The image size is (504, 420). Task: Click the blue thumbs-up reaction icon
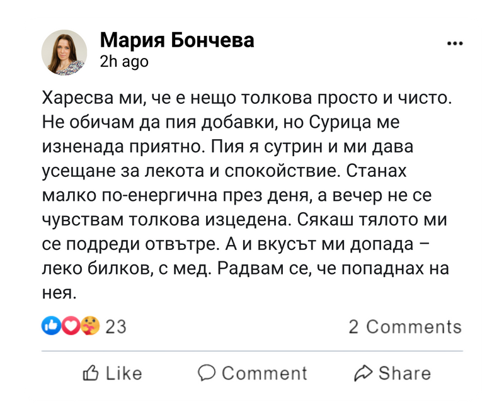50,326
